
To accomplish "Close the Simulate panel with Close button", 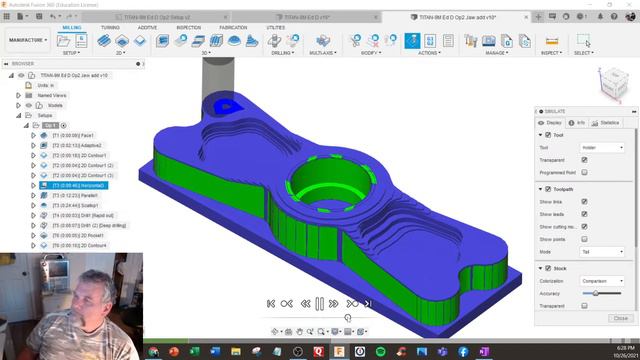I will click(620, 318).
